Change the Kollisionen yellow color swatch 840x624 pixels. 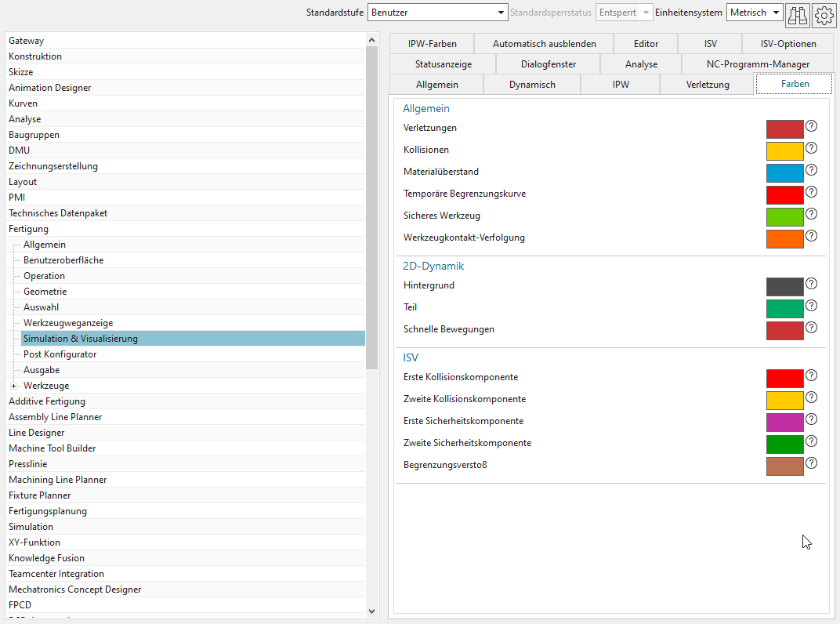pyautogui.click(x=785, y=151)
